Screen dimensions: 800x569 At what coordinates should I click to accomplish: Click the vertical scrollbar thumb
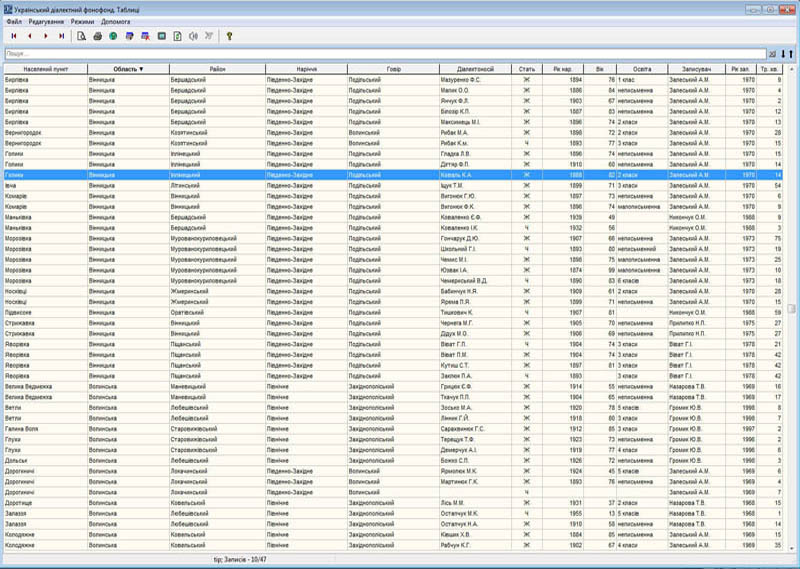tap(791, 309)
